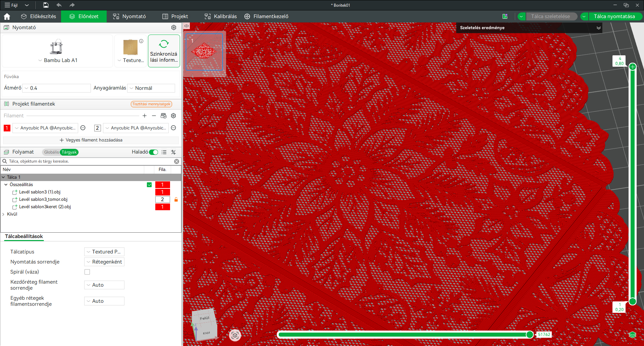
Task: Switch to Globális mode
Action: tap(51, 152)
